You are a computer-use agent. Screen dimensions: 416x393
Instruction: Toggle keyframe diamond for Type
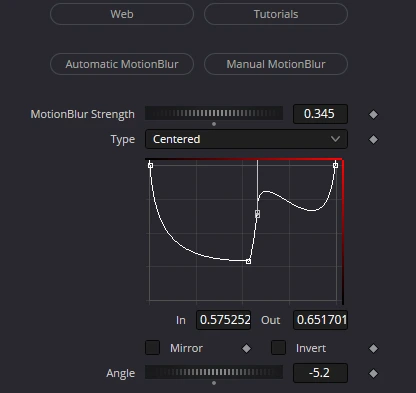click(x=373, y=139)
